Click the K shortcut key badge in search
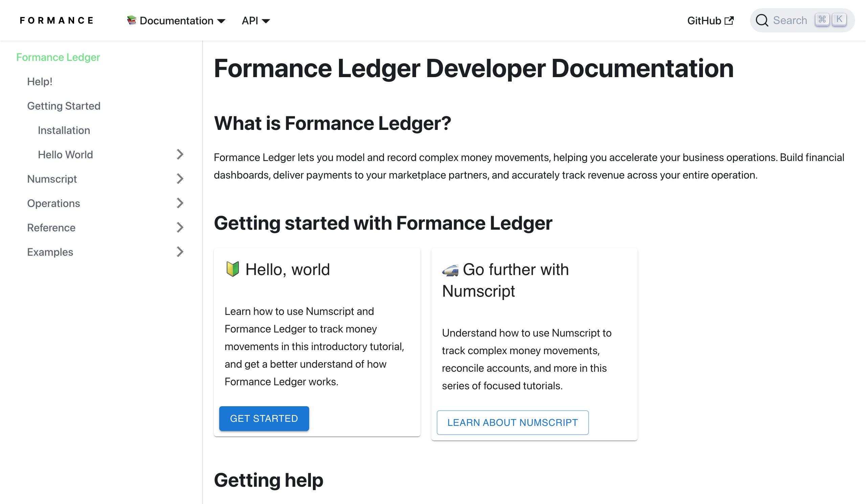Image resolution: width=866 pixels, height=504 pixels. point(839,20)
